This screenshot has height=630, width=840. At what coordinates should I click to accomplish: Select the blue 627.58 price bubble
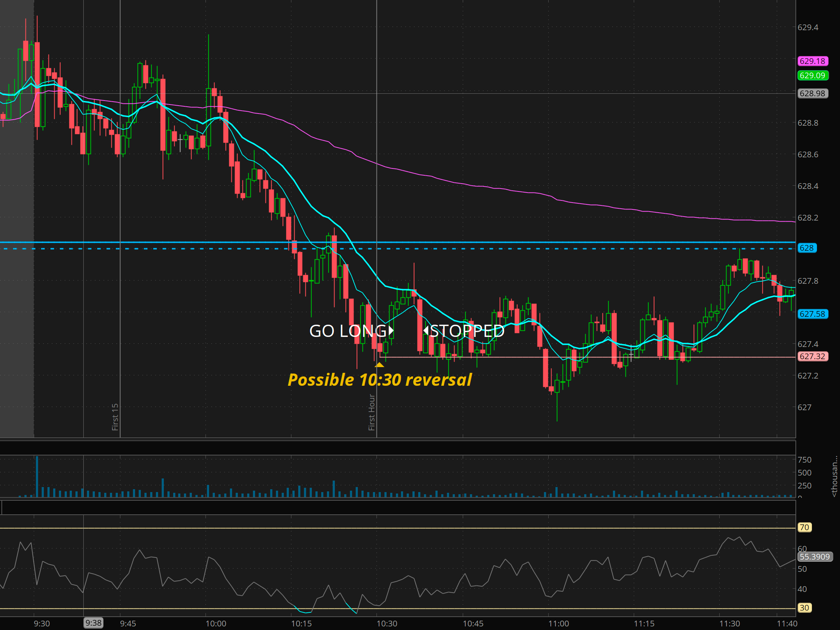point(812,314)
